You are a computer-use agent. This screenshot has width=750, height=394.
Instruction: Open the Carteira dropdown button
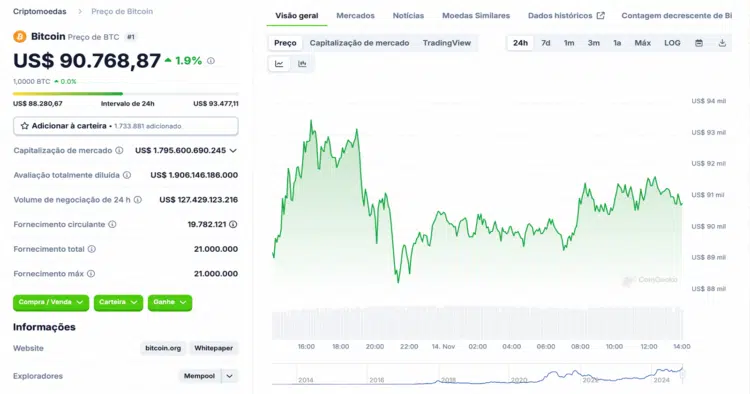tap(118, 302)
